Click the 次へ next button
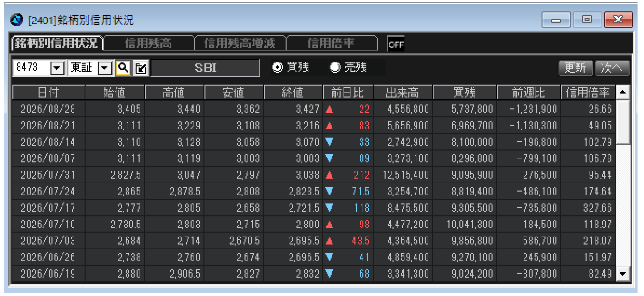The width and height of the screenshot is (644, 296). pos(612,68)
